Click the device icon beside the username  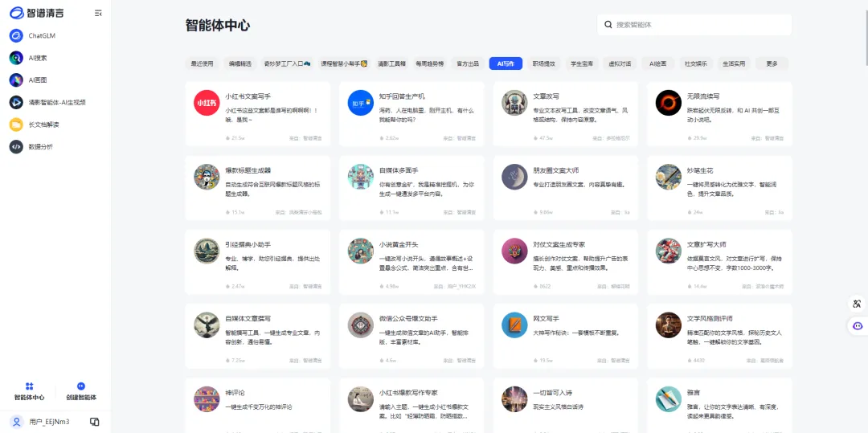point(95,422)
